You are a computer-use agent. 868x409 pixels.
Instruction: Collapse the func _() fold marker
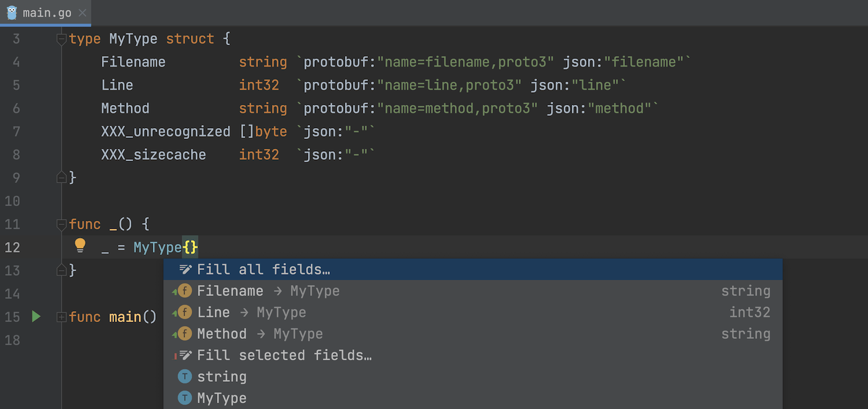click(61, 224)
